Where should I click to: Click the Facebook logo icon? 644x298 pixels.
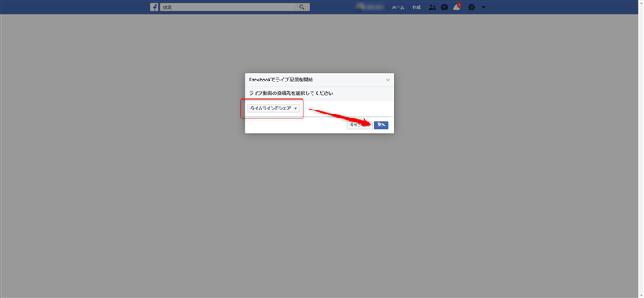154,7
